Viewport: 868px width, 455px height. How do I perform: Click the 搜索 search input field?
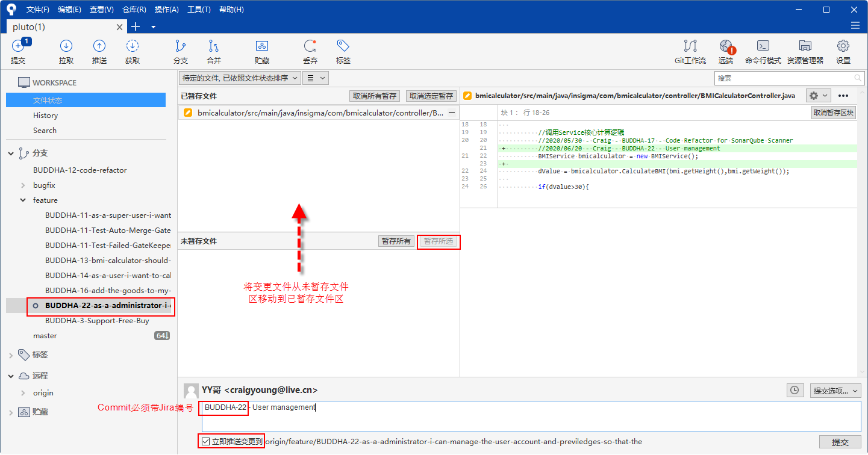[x=783, y=78]
